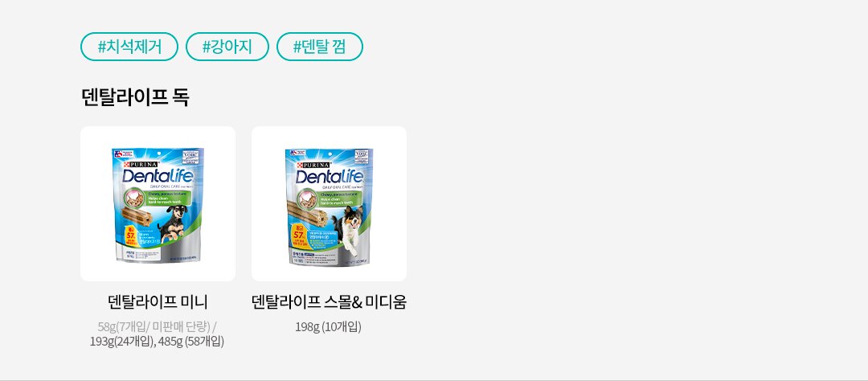This screenshot has width=868, height=381.
Task: Click the 193g(24개입), 485g (58개입) text
Action: coord(158,341)
